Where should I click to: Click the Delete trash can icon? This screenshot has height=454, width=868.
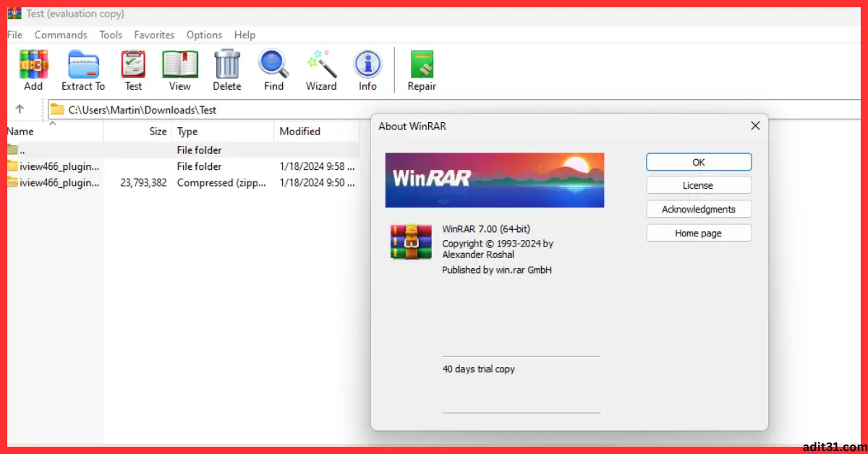pos(226,64)
